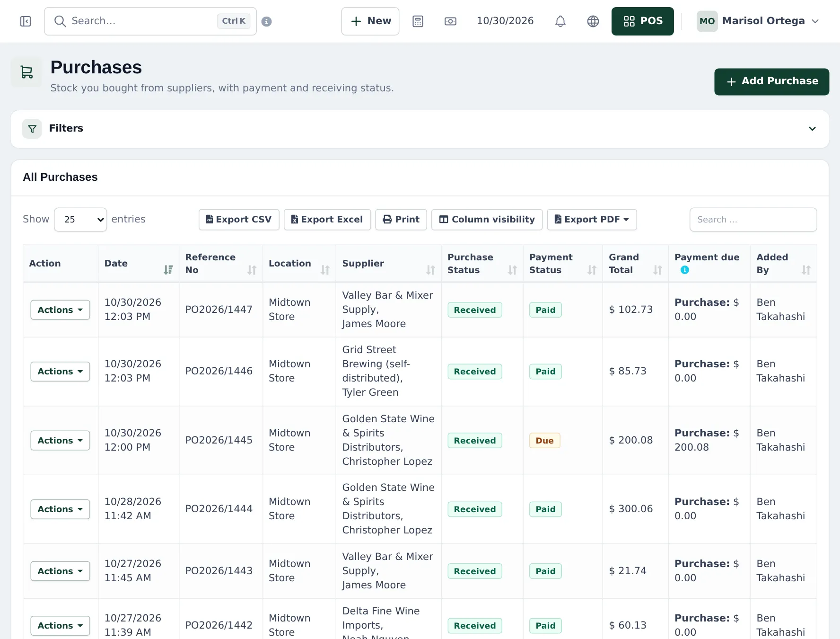Click the Due status badge
Image resolution: width=840 pixels, height=639 pixels.
point(544,441)
